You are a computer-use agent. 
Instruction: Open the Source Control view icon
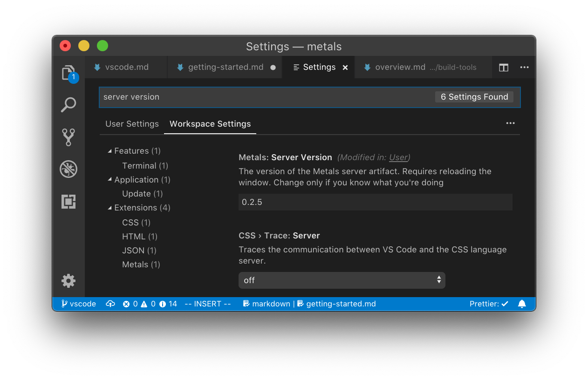click(x=68, y=137)
